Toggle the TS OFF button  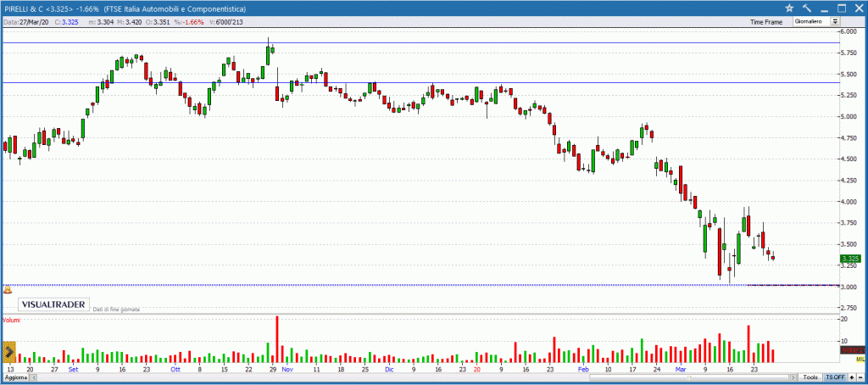pos(835,377)
